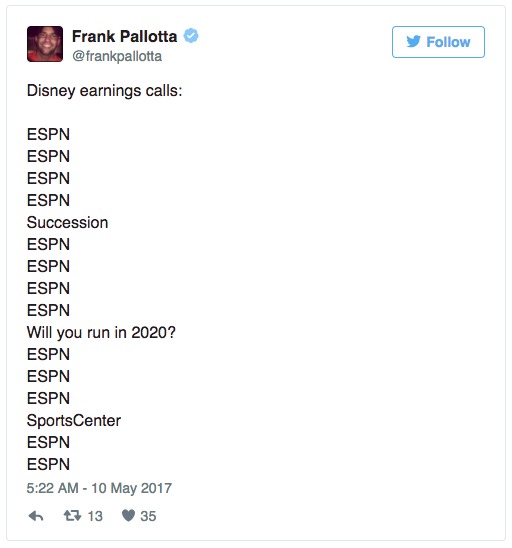Click the first ESPN line under heading
The width and height of the screenshot is (512, 548).
[48, 135]
